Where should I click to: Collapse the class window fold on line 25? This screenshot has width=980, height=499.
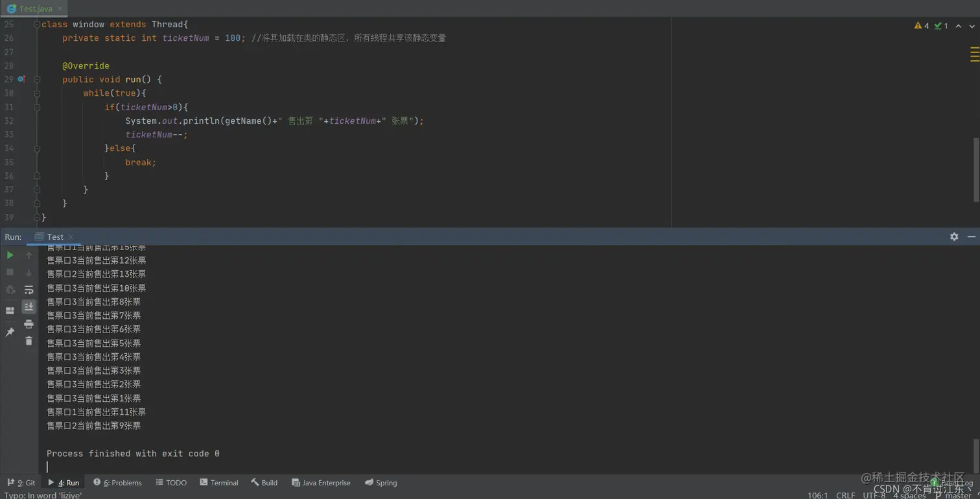37,25
